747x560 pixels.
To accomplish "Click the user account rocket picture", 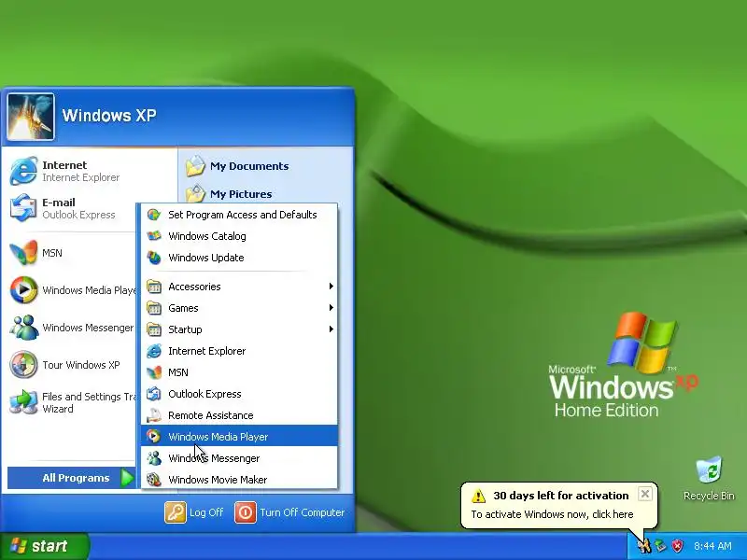I will click(31, 117).
